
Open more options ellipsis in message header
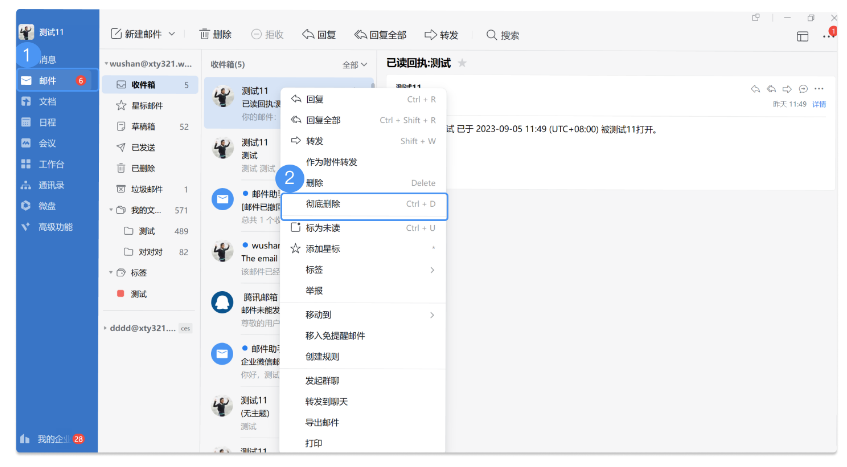coord(819,89)
